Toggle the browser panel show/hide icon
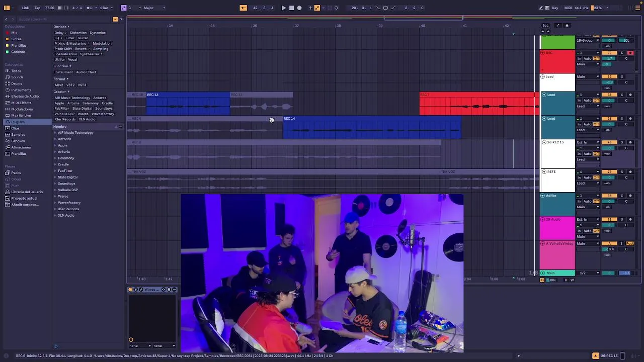 tap(7, 8)
